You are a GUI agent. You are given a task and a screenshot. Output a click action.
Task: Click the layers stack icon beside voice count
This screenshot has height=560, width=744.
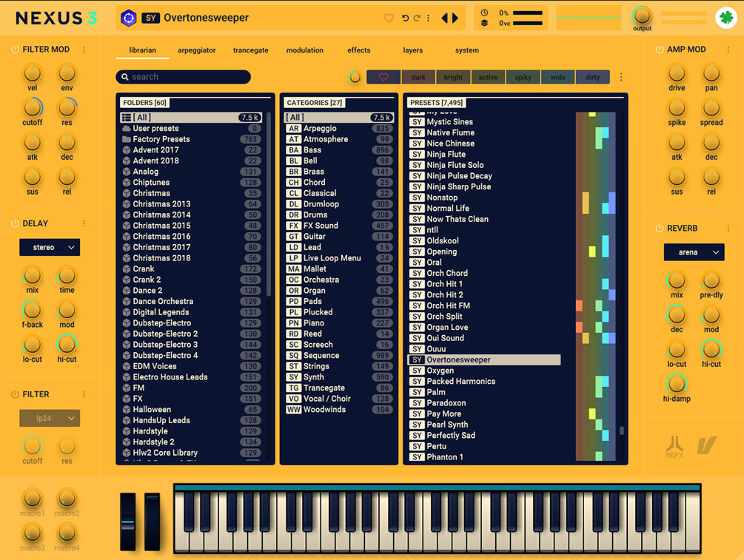pos(484,23)
